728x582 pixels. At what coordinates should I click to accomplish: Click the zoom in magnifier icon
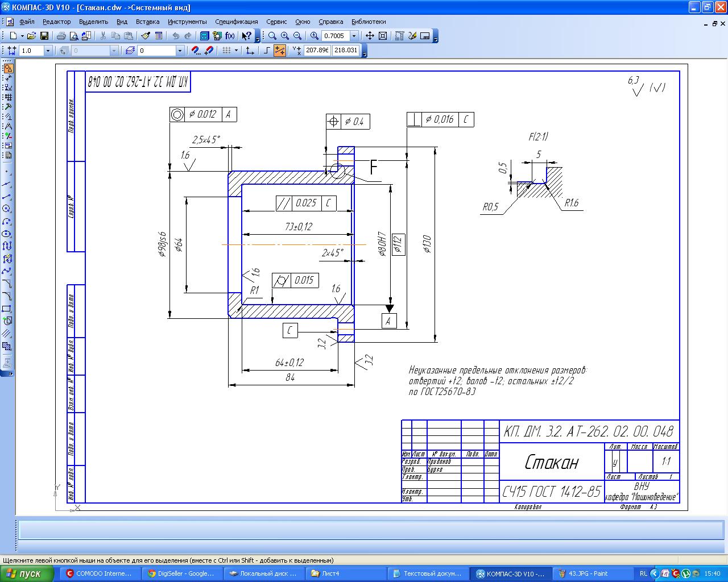point(285,36)
